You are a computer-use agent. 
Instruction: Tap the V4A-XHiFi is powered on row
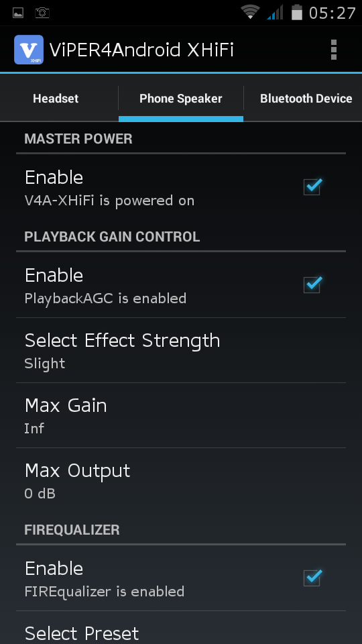tap(181, 187)
